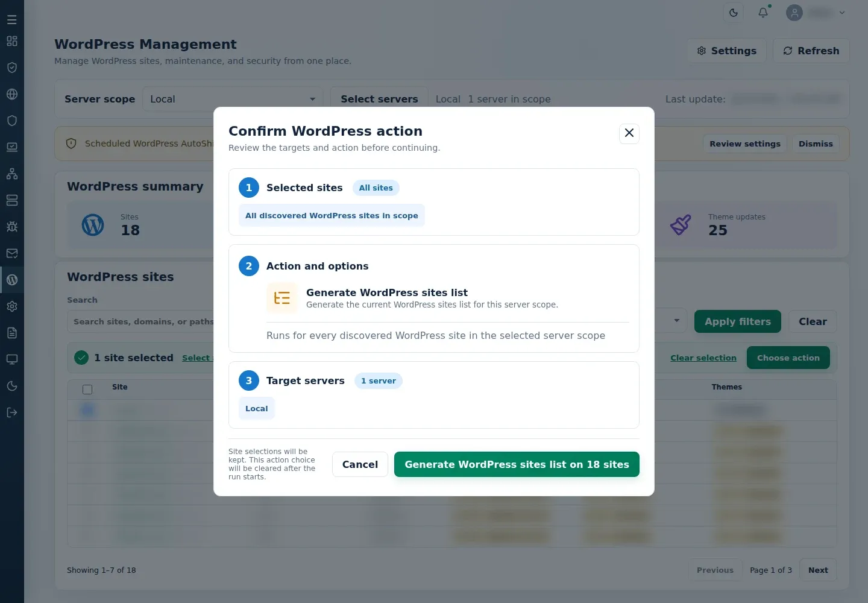This screenshot has height=603, width=868.
Task: Tick the select-all checkbox in Site header
Action: (x=87, y=390)
